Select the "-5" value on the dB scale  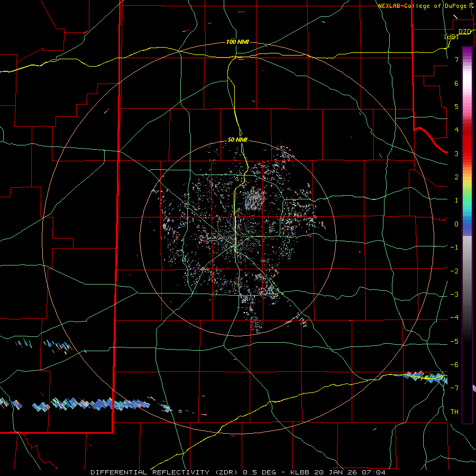[x=454, y=342]
